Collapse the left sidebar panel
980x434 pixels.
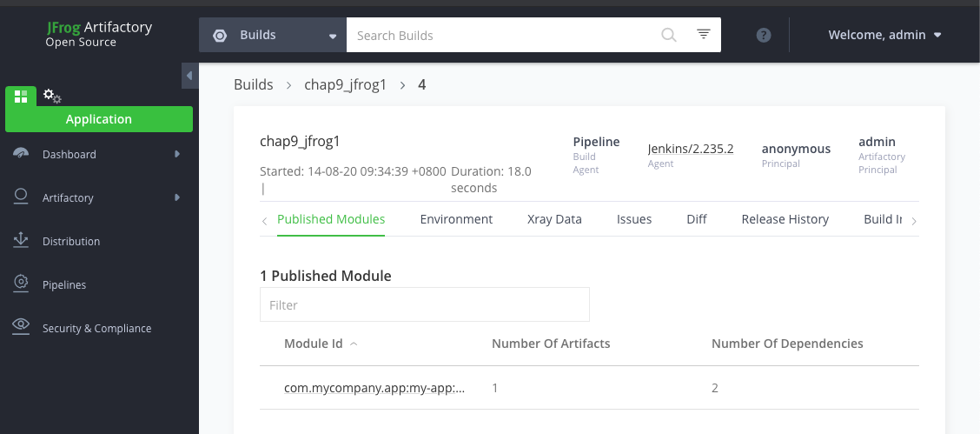tap(189, 76)
